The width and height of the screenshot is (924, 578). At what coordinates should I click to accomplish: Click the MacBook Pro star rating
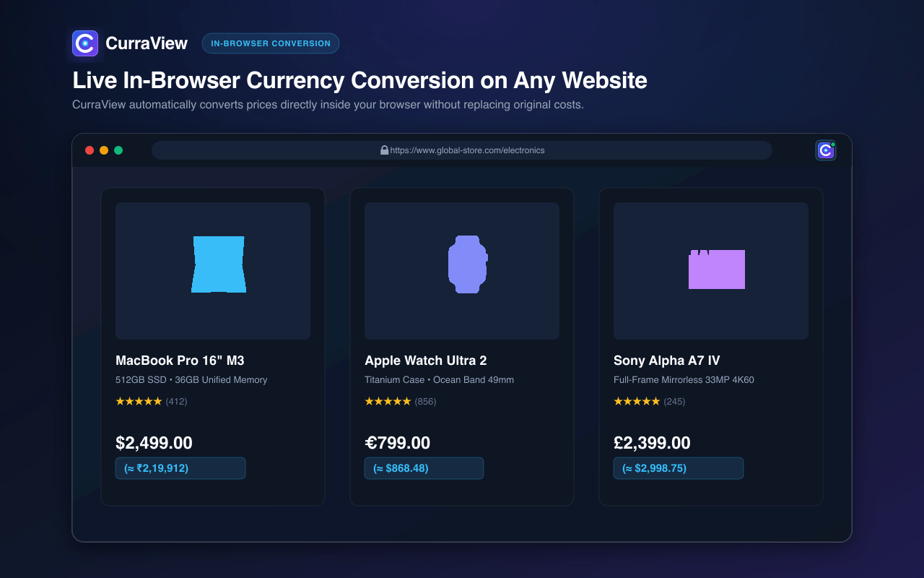(139, 401)
